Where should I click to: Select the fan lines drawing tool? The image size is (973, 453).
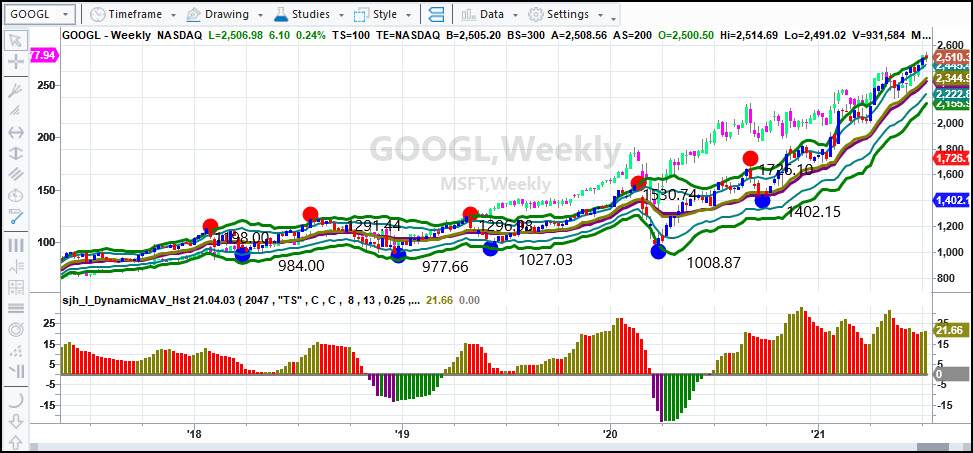(x=16, y=111)
